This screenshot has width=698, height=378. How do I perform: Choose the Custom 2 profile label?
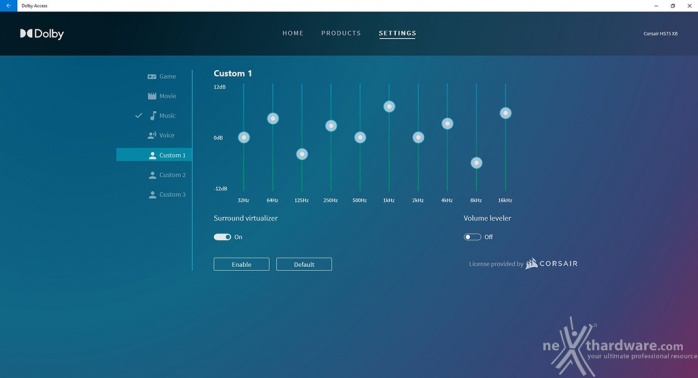[172, 175]
